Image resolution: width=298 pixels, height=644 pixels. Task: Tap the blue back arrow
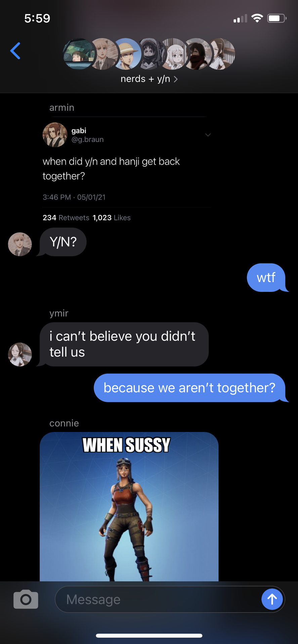[15, 51]
